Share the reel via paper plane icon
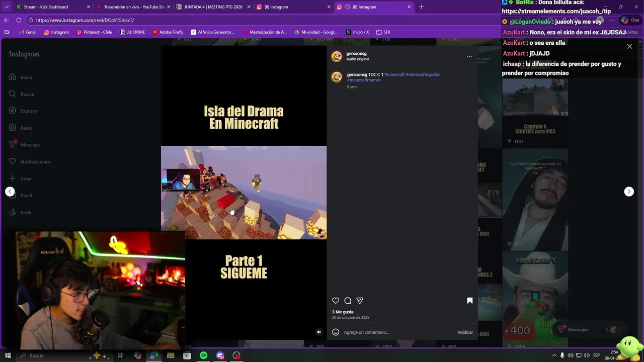The height and width of the screenshot is (362, 644). coord(360,301)
